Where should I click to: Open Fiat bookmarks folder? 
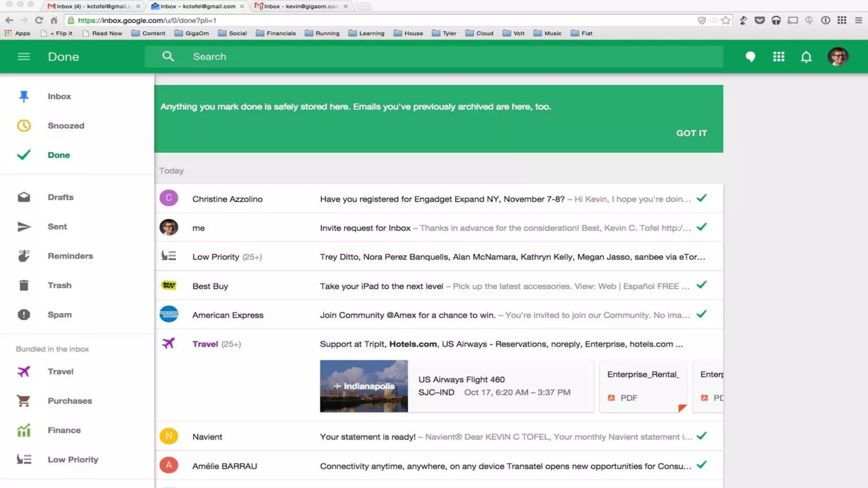point(581,33)
